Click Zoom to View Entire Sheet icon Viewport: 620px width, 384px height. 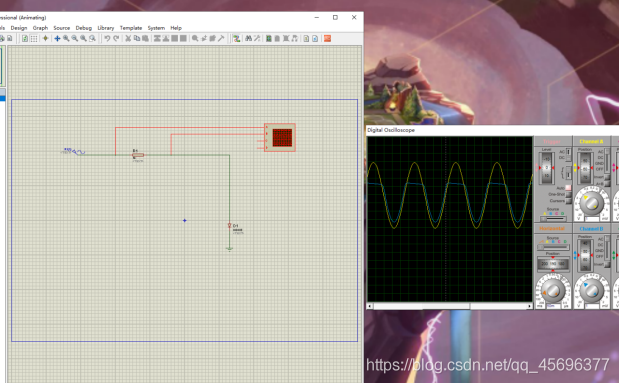83,38
